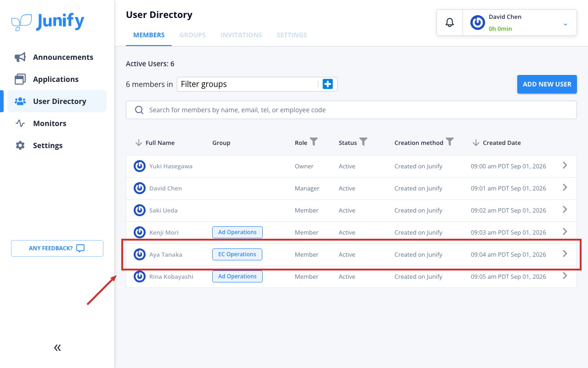Click the Manager role cell
The width and height of the screenshot is (588, 368).
point(307,188)
